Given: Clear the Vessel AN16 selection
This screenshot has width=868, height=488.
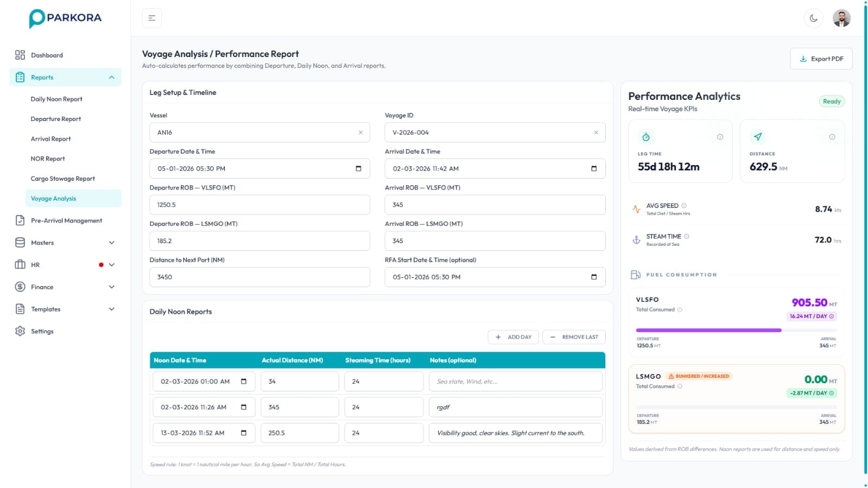Looking at the screenshot, I should pyautogui.click(x=360, y=132).
